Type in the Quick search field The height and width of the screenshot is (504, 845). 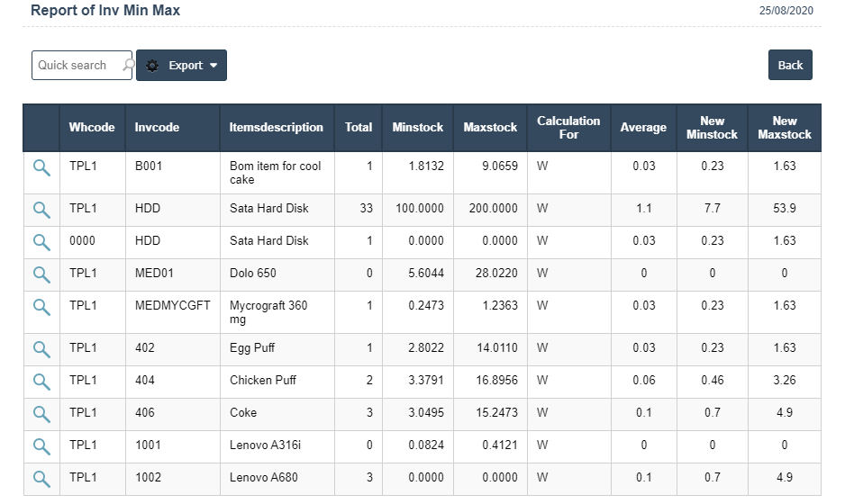tap(77, 66)
